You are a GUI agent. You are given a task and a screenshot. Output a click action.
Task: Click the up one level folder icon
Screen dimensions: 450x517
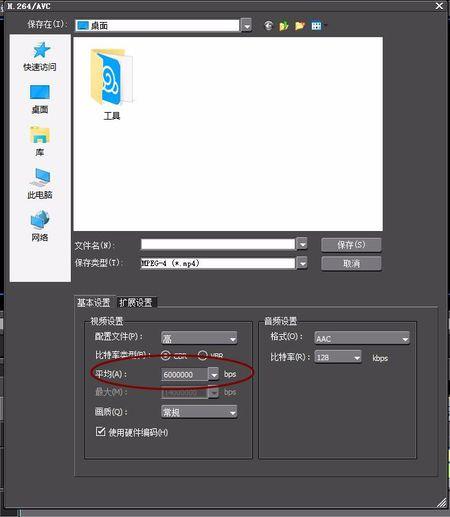(284, 26)
